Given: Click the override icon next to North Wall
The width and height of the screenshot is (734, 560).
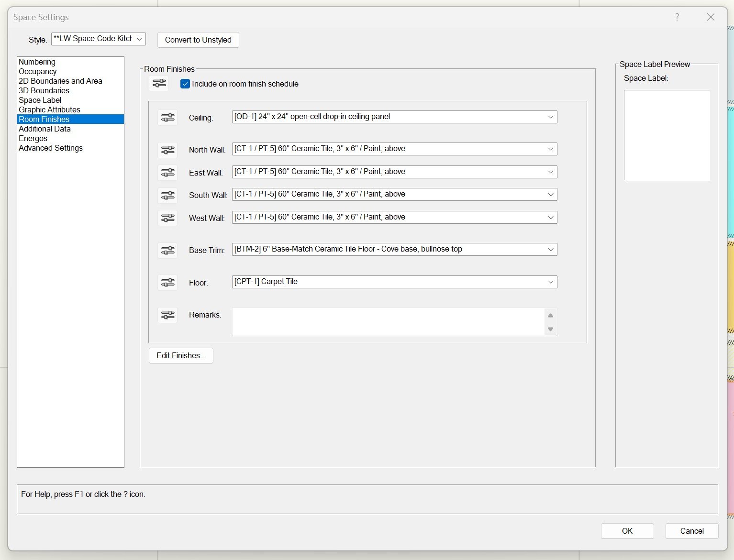Looking at the screenshot, I should [x=167, y=150].
